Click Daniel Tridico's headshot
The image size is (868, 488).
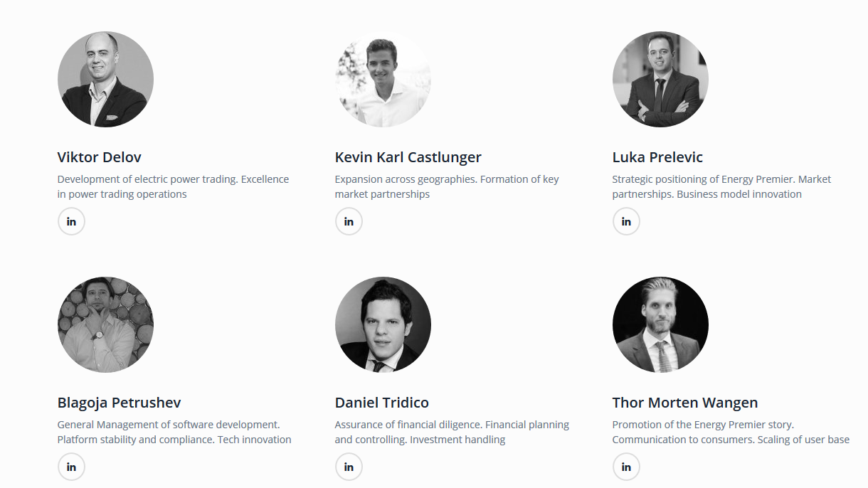[x=383, y=324]
